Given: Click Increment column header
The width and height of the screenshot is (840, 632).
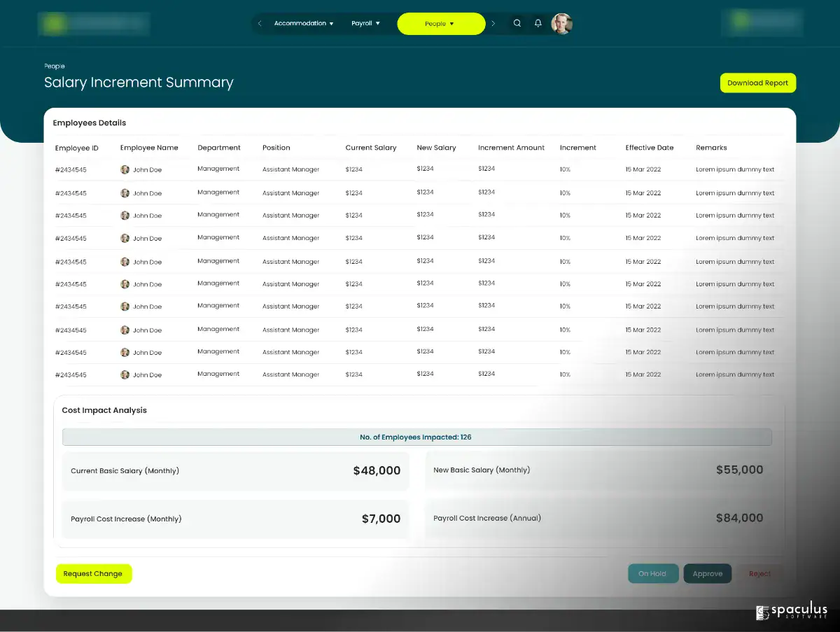Looking at the screenshot, I should 578,148.
